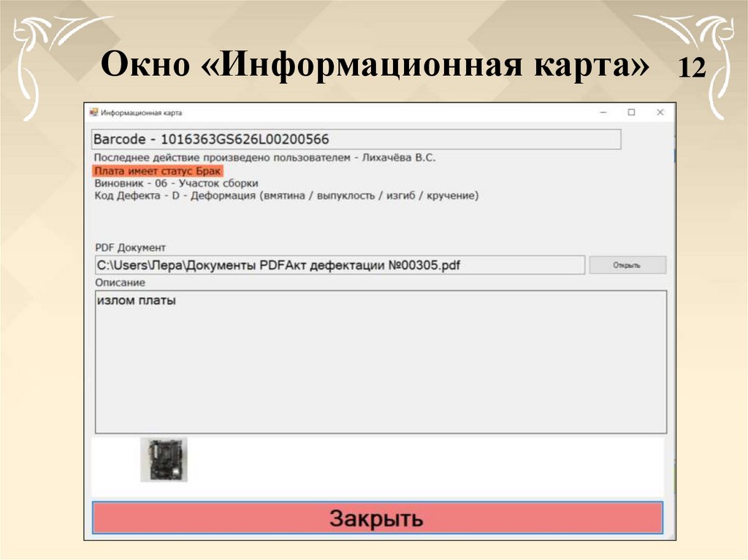Screen dimensions: 748x560
Task: Click inside the Описание text area
Action: click(381, 362)
